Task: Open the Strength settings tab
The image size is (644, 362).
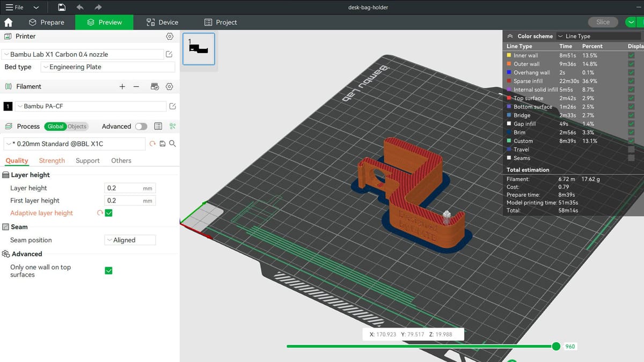Action: (52, 160)
